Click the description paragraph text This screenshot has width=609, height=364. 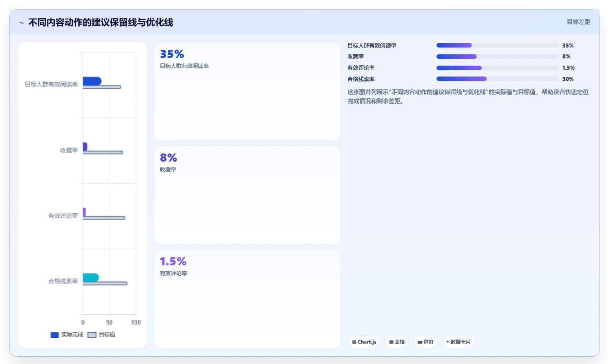click(468, 96)
